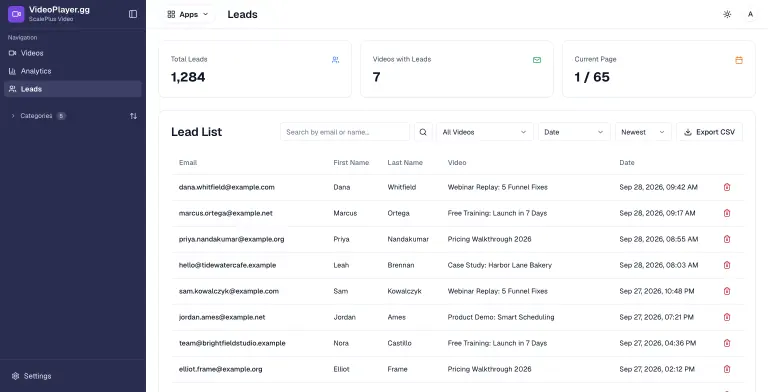Click the Categories sort arrows icon

133,116
